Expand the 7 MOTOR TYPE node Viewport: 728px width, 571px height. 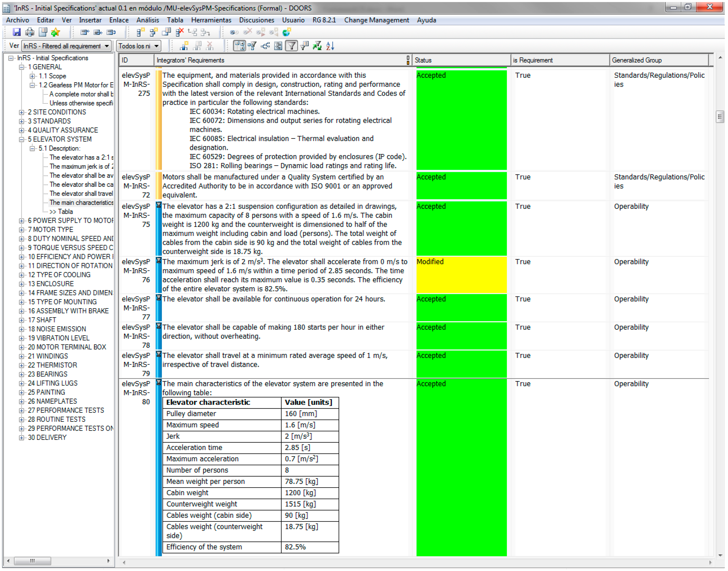pos(22,230)
